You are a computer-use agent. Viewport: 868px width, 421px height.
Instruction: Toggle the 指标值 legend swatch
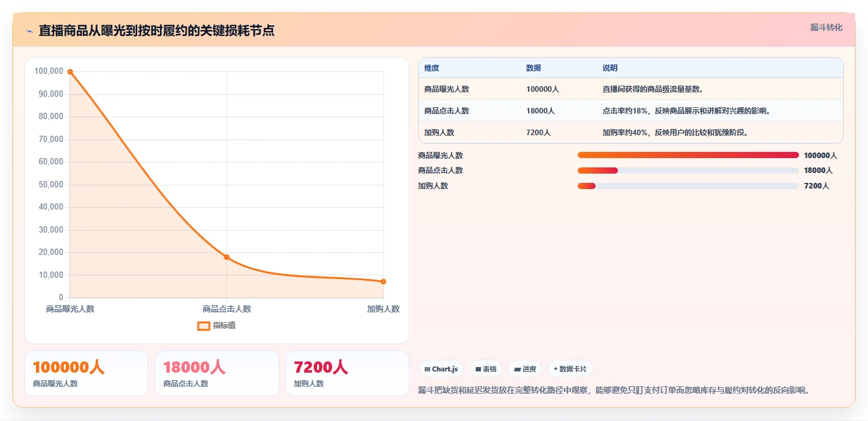point(204,326)
